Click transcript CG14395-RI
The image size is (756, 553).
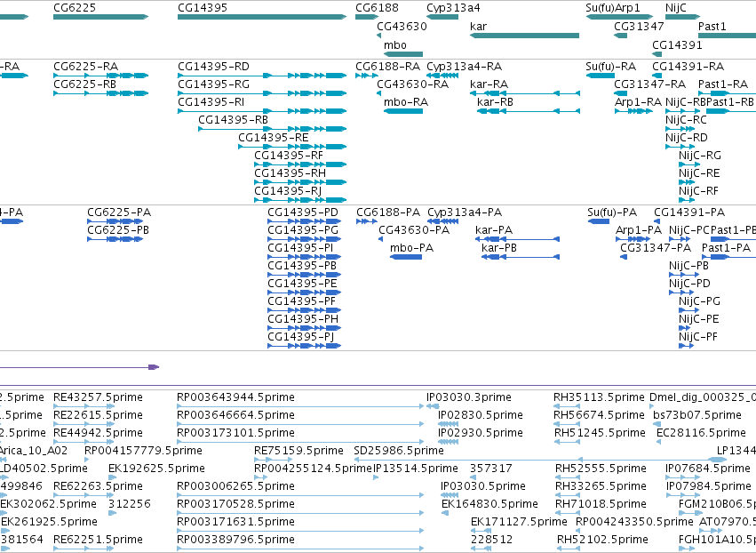[x=211, y=102]
